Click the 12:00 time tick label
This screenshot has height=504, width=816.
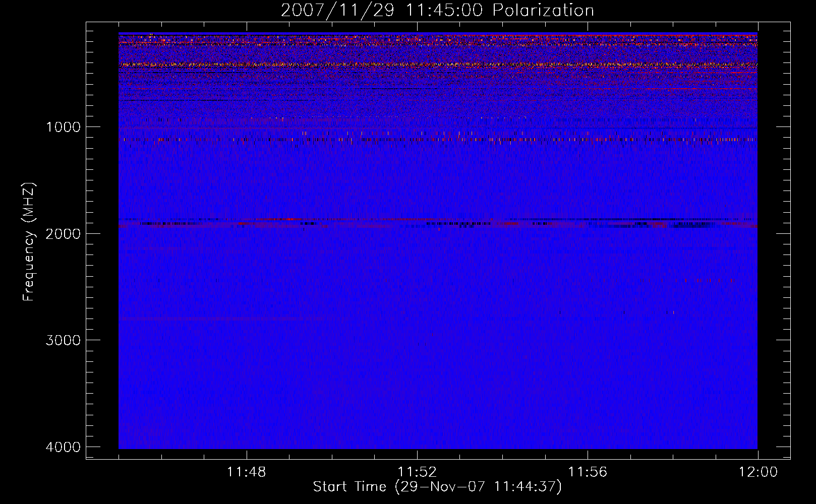click(758, 472)
